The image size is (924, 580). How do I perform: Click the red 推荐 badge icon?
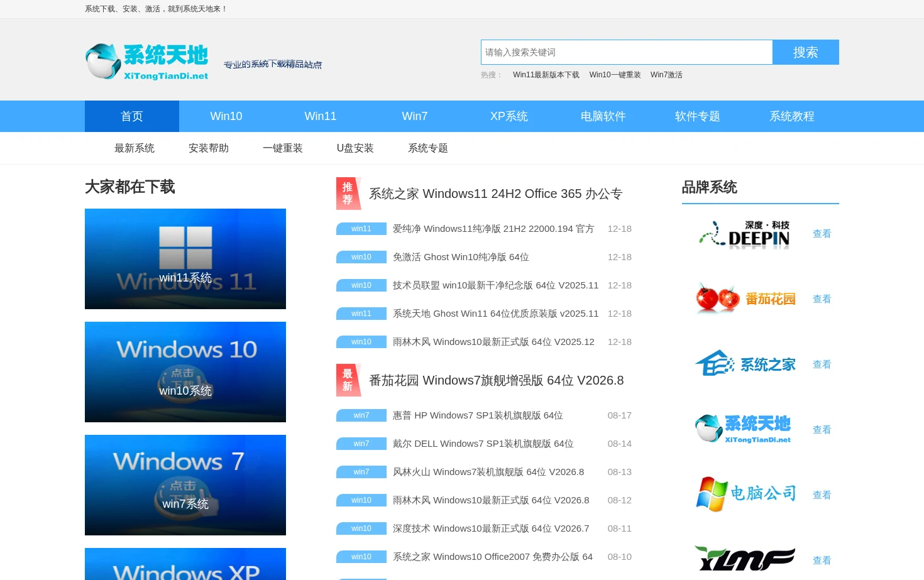pos(349,194)
